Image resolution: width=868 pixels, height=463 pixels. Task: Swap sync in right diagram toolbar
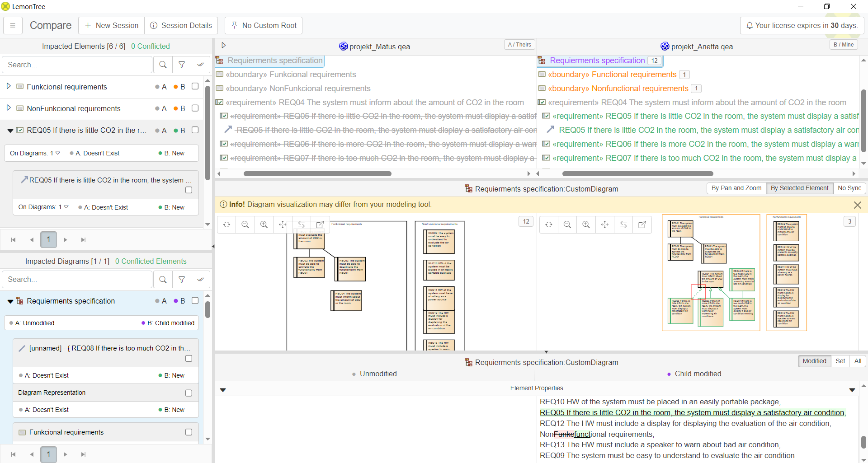tap(623, 224)
